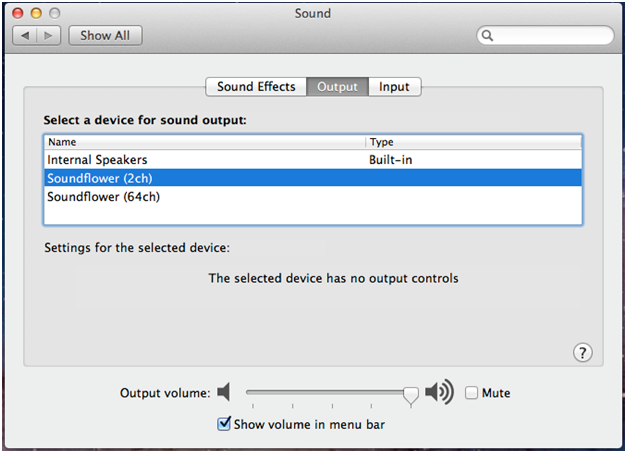The width and height of the screenshot is (627, 453).
Task: Open help with the question mark button
Action: 582,353
